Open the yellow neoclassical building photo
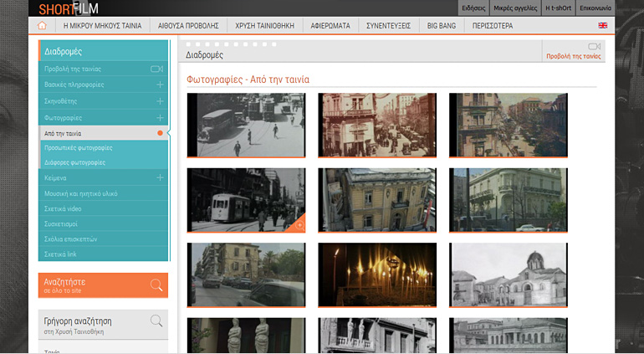Viewport: 644px width, 354px height. pos(377,200)
